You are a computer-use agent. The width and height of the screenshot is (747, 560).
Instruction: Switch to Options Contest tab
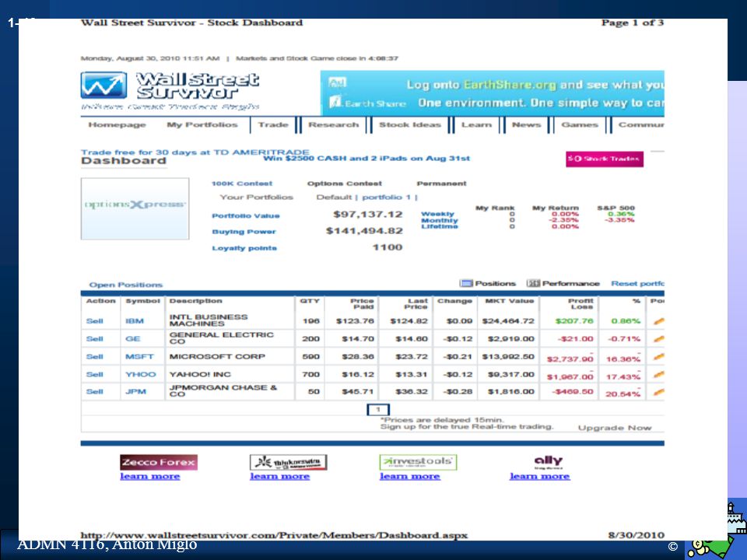point(345,184)
